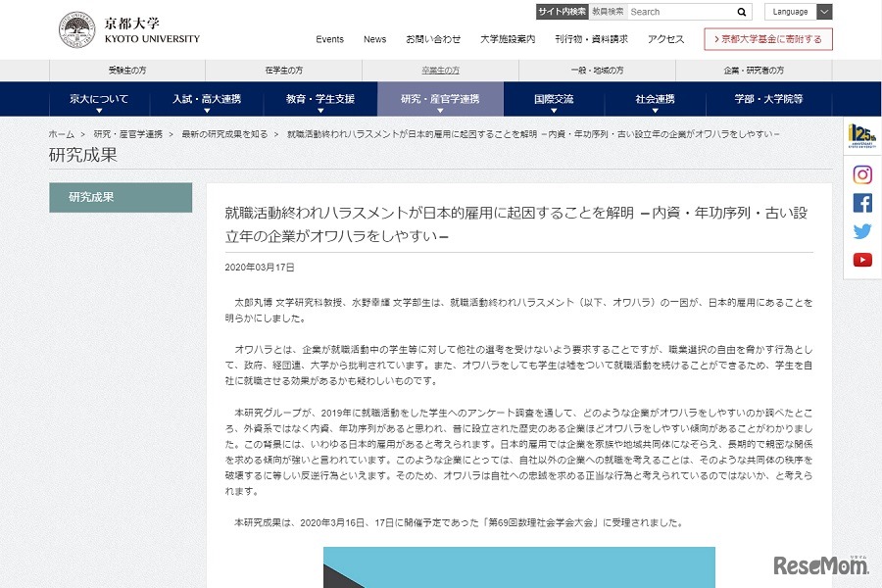Open the News menu item

375,39
